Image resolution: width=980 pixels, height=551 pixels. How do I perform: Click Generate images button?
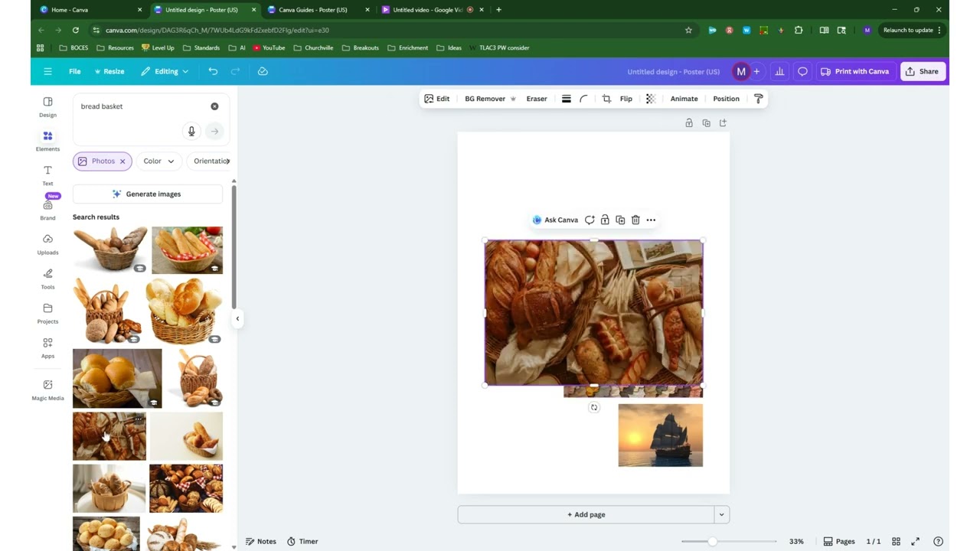(x=147, y=194)
